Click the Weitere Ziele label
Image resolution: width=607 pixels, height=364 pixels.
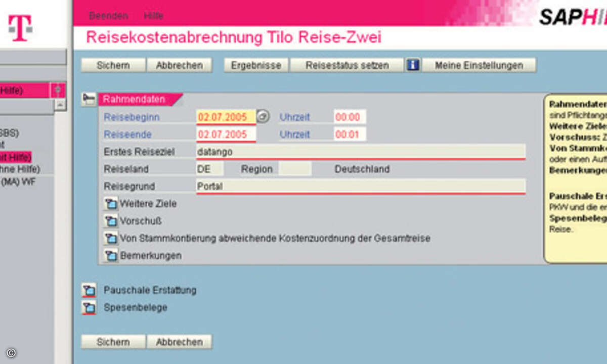pos(148,204)
